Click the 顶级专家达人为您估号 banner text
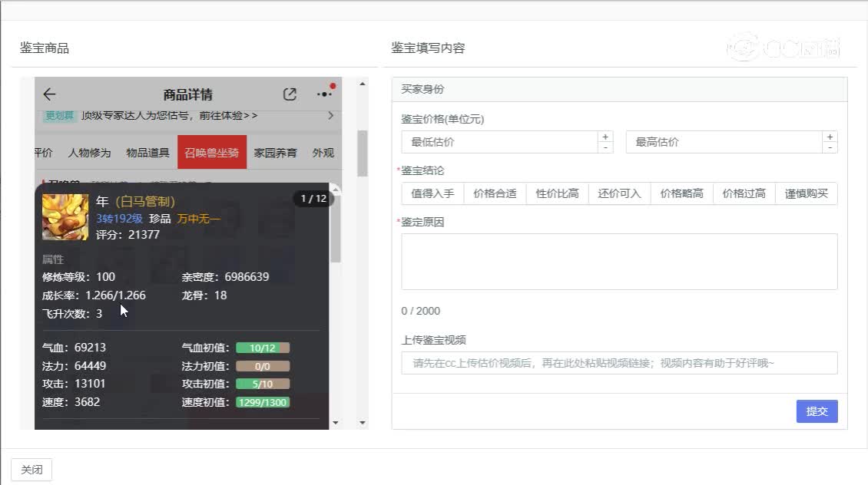 (x=170, y=116)
